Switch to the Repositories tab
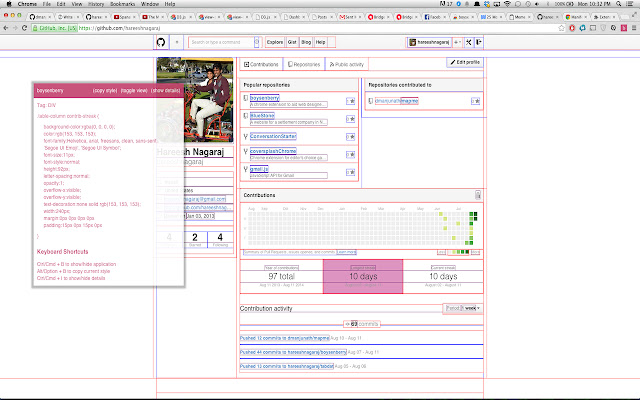This screenshot has width=640, height=400. click(305, 64)
